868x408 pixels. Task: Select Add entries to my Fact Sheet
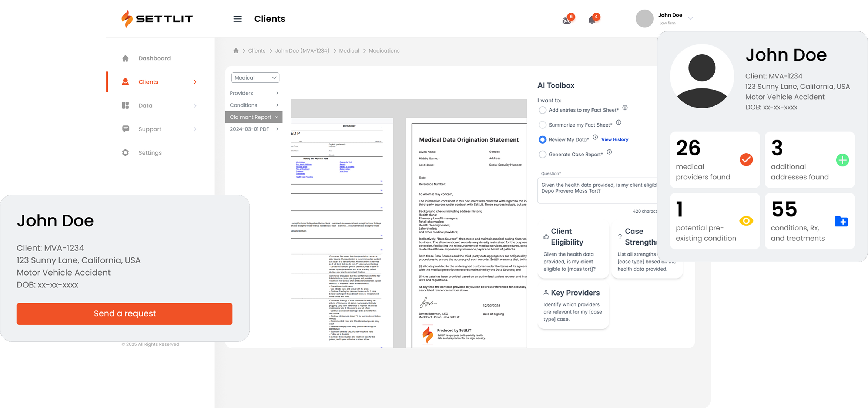(x=542, y=110)
